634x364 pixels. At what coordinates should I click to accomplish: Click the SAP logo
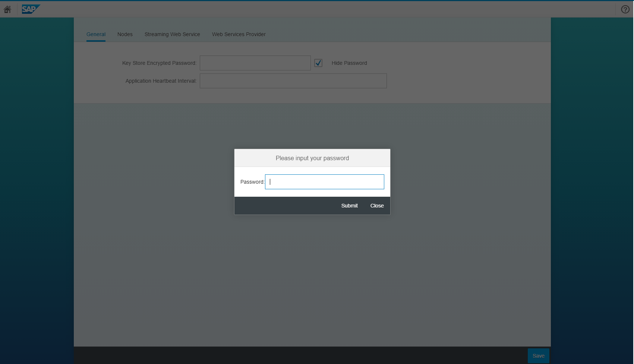click(31, 9)
